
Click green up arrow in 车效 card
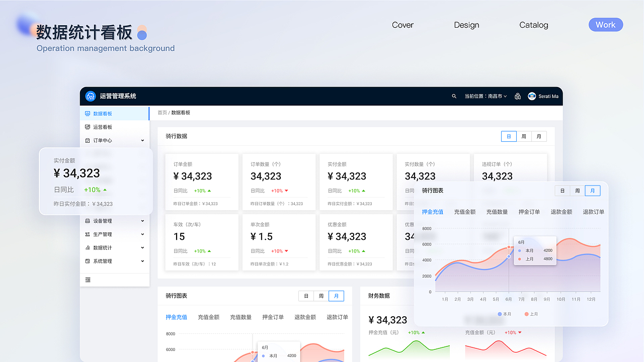(x=209, y=251)
